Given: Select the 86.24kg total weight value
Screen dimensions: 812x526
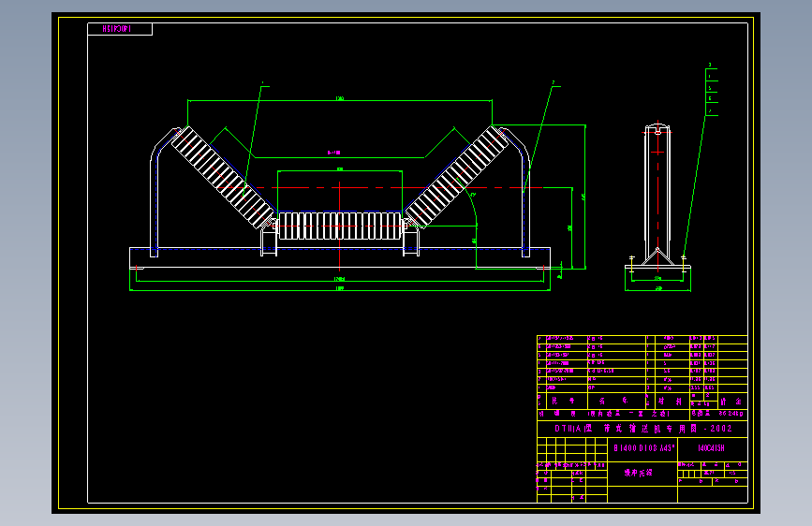Looking at the screenshot, I should click(731, 414).
